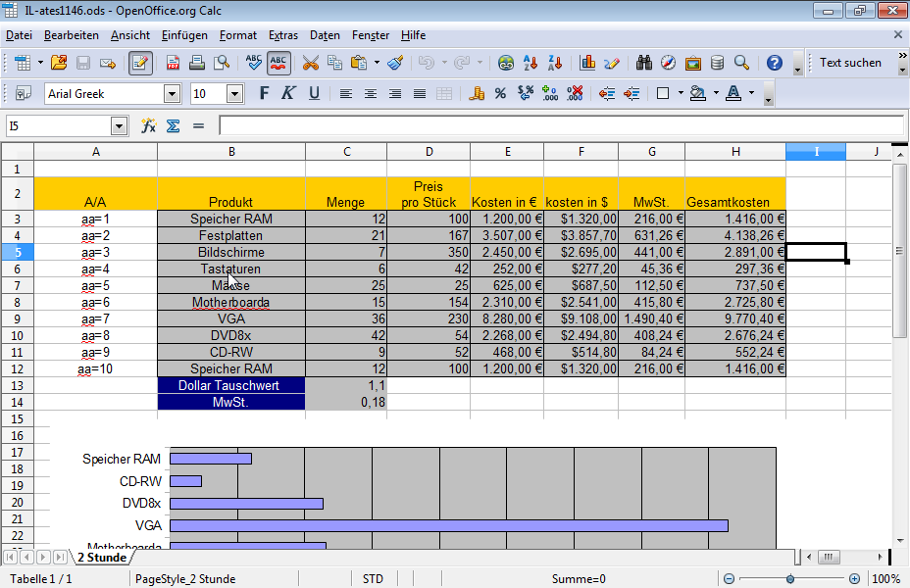Export directly as PDF
Viewport: 910px width, 588px height.
pos(173,63)
